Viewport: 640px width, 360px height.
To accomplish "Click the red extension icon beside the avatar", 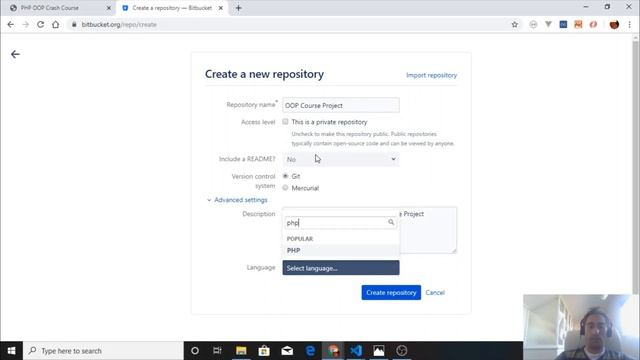I will 593,24.
